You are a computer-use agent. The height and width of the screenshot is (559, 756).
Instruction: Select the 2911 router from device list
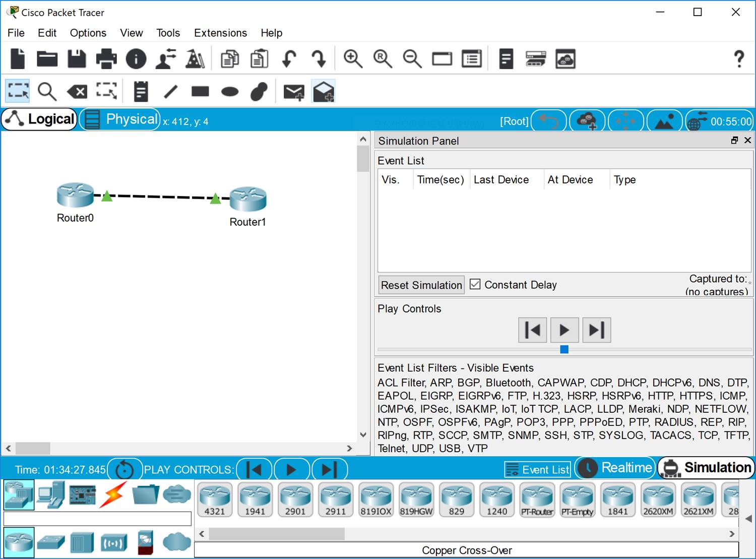tap(335, 500)
